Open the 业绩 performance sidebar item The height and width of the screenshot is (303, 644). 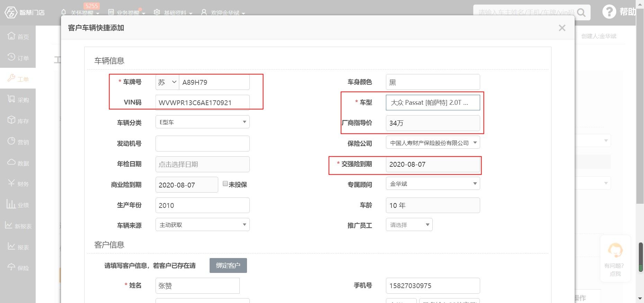18,205
